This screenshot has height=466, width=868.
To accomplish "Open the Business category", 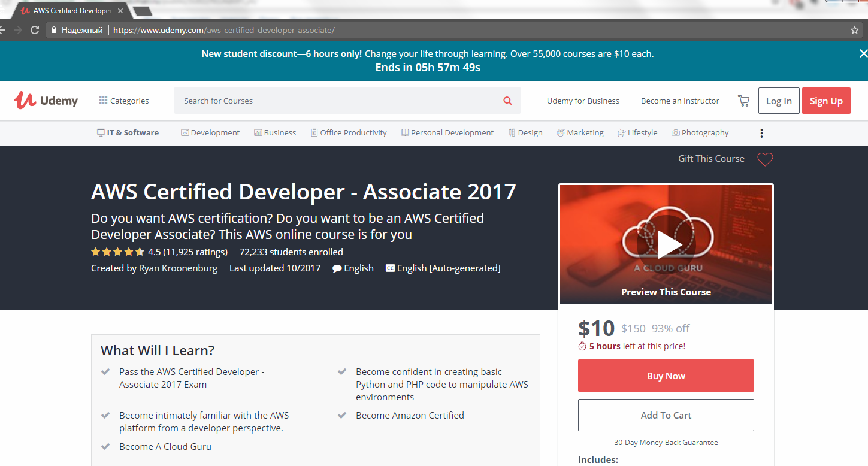I will [275, 133].
